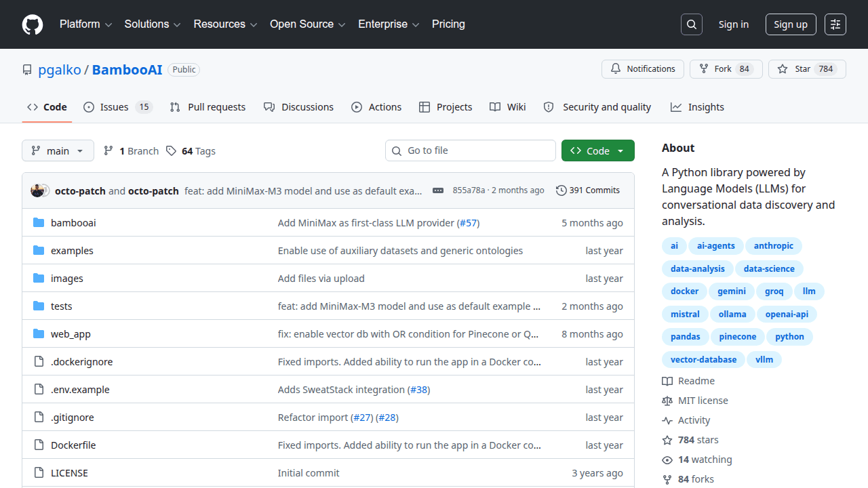Switch to the Issues tab
The height and width of the screenshot is (488, 868).
[118, 107]
